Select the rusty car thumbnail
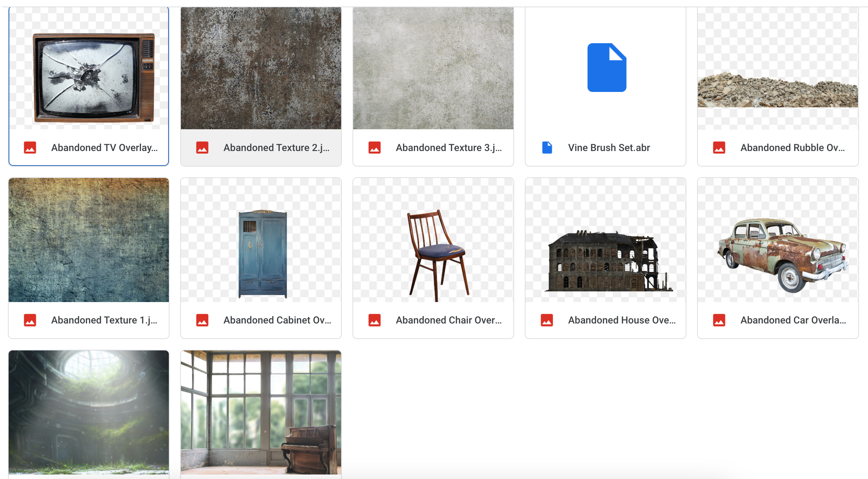868x479 pixels. pyautogui.click(x=778, y=240)
